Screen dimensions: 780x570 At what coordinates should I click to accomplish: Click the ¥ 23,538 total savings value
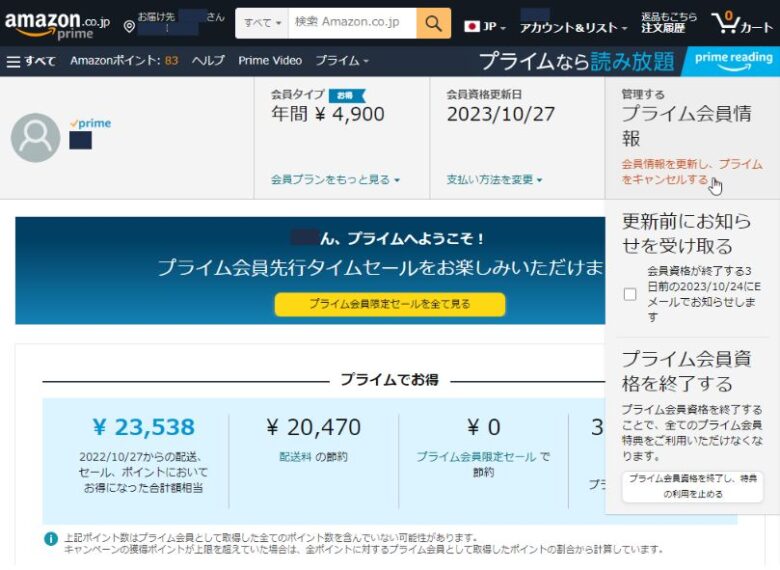click(x=144, y=427)
